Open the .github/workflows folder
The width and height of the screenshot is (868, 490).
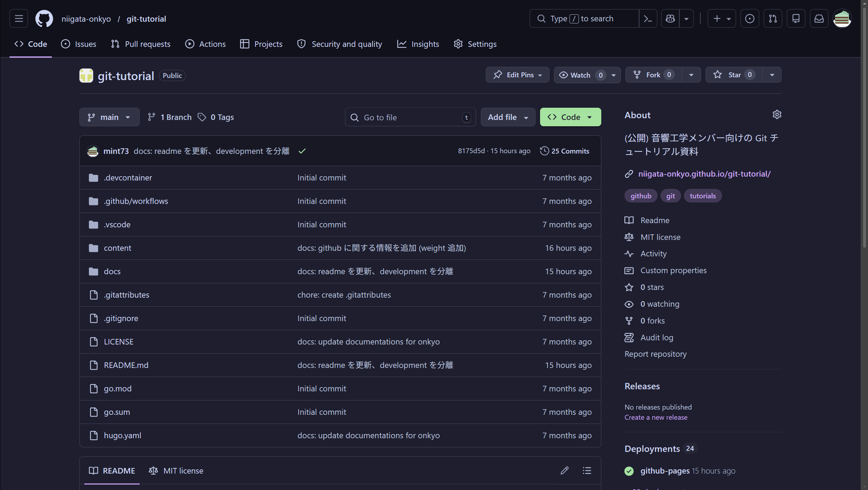click(x=136, y=201)
